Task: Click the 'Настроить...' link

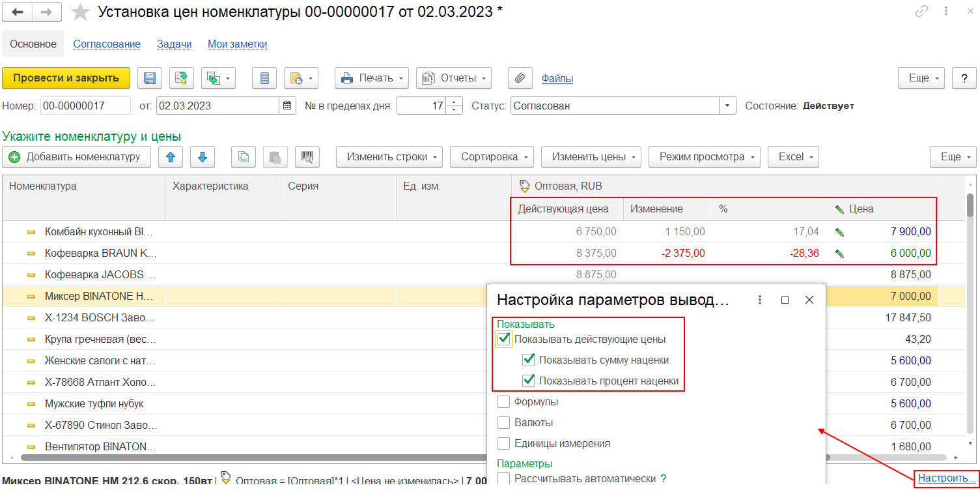Action: (x=947, y=478)
